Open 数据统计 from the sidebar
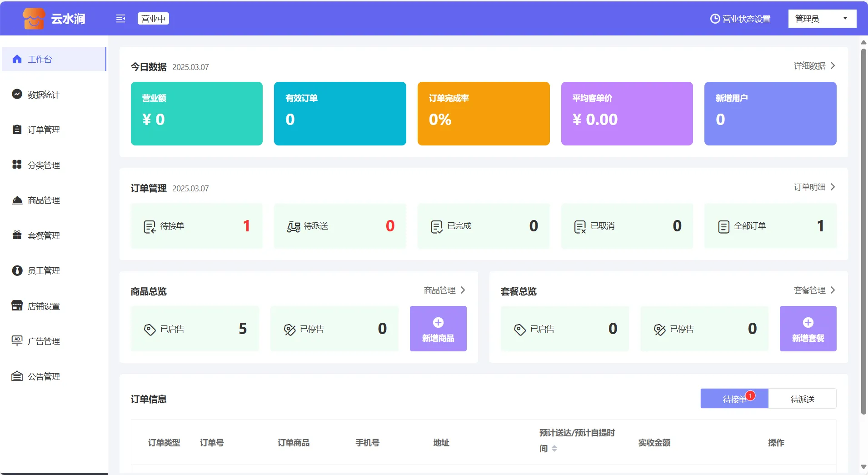868x475 pixels. pyautogui.click(x=44, y=95)
